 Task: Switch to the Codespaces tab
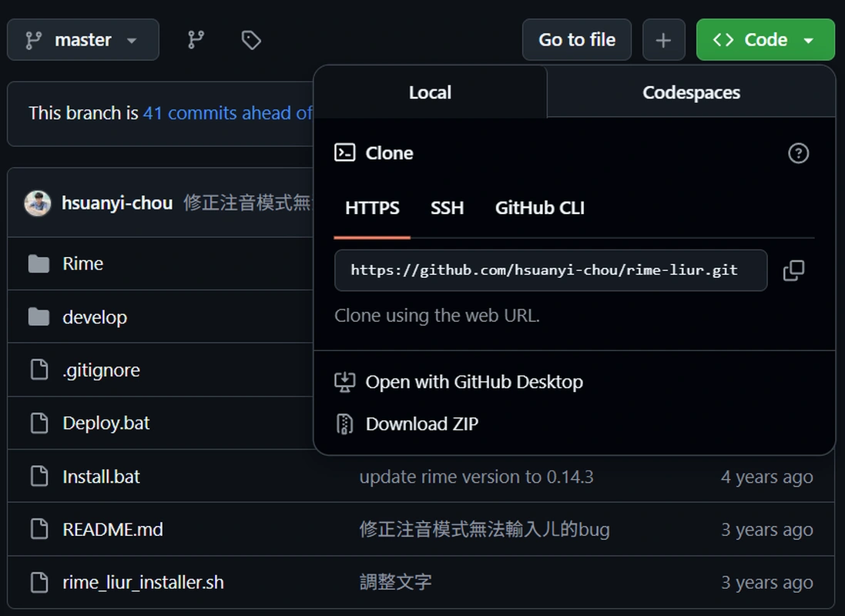click(x=691, y=92)
